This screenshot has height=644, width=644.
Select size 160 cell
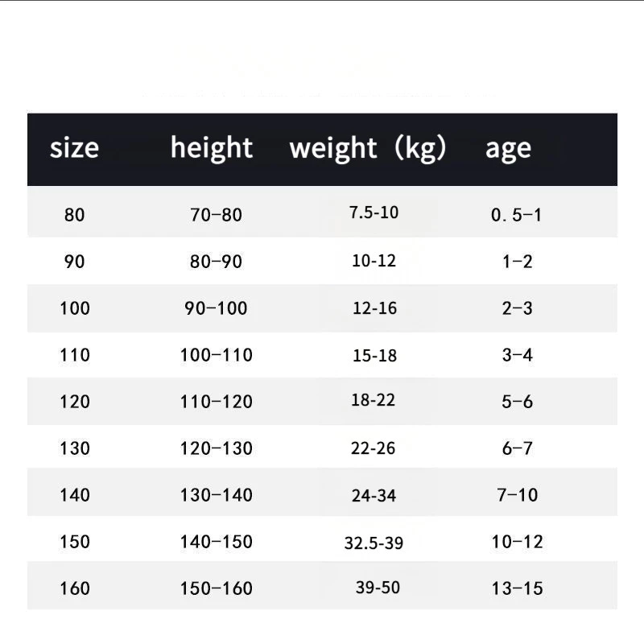coord(75,588)
